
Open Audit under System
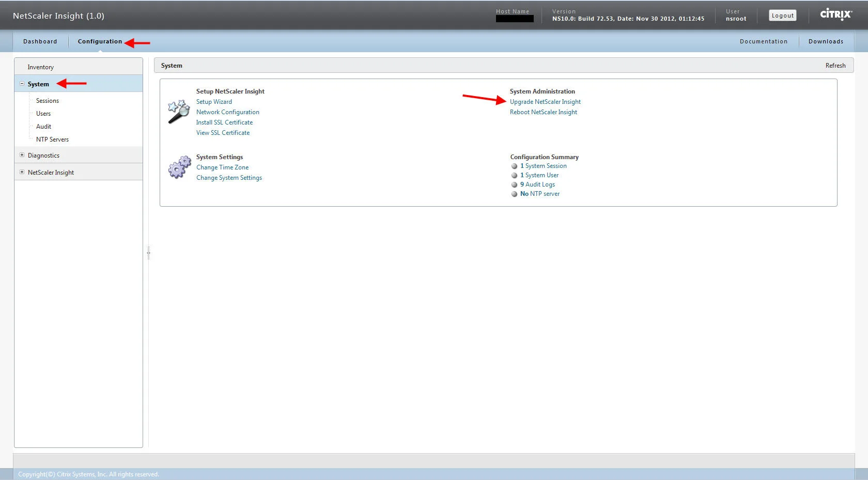pos(44,127)
